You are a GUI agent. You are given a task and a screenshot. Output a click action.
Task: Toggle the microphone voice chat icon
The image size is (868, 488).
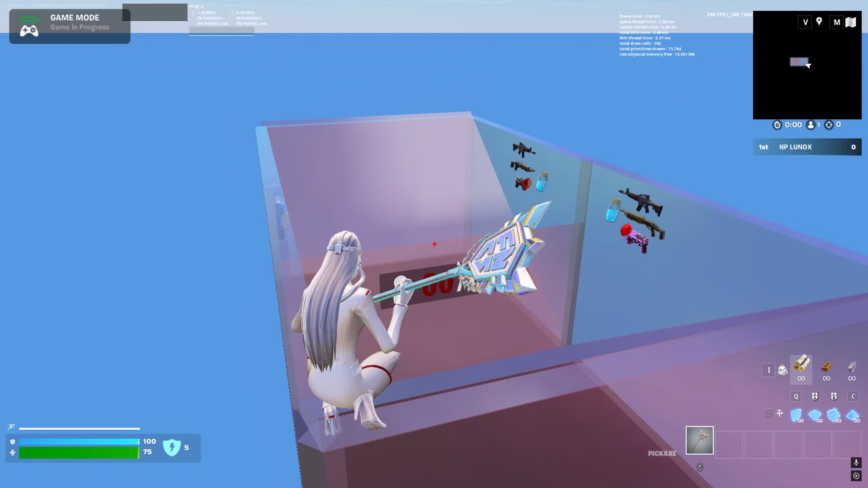pos(856,462)
